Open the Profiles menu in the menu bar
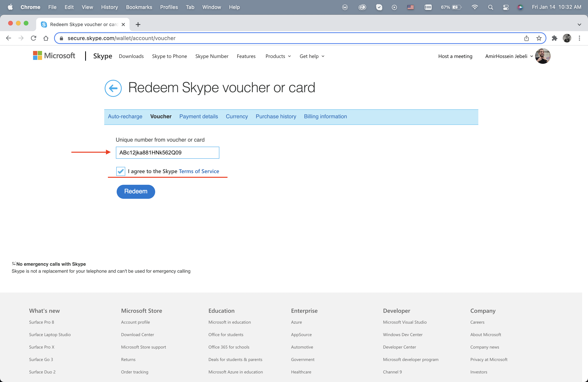The width and height of the screenshot is (588, 382). (169, 7)
